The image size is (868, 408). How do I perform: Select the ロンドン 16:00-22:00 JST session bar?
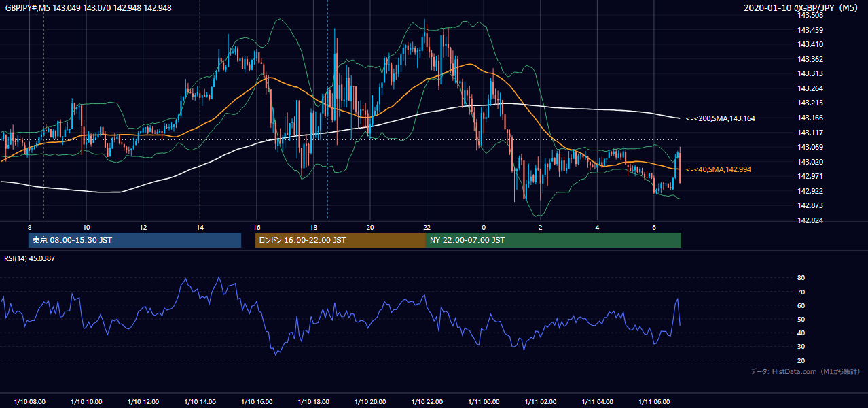[x=340, y=240]
